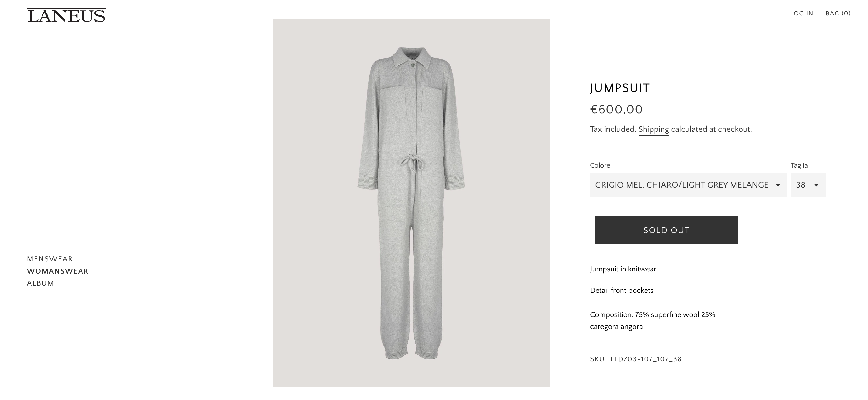
Task: Click the SKU TTD703-107_107_38 text
Action: coord(635,359)
